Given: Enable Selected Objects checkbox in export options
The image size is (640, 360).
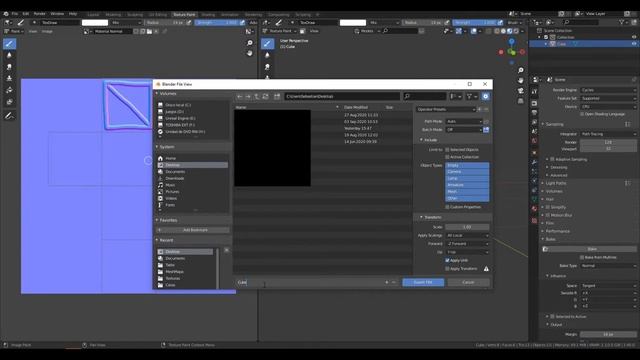Looking at the screenshot, I should 447,150.
